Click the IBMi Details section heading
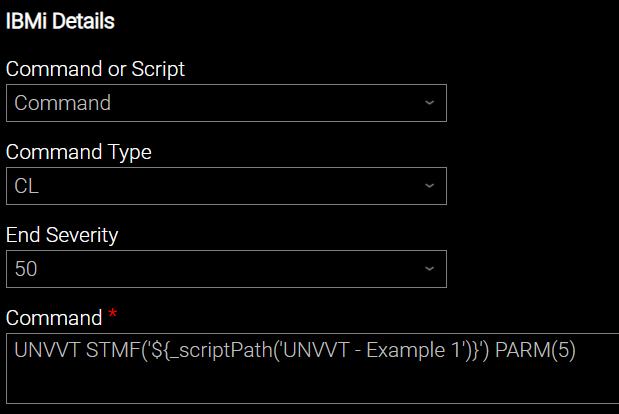This screenshot has height=414, width=619. pos(60,19)
